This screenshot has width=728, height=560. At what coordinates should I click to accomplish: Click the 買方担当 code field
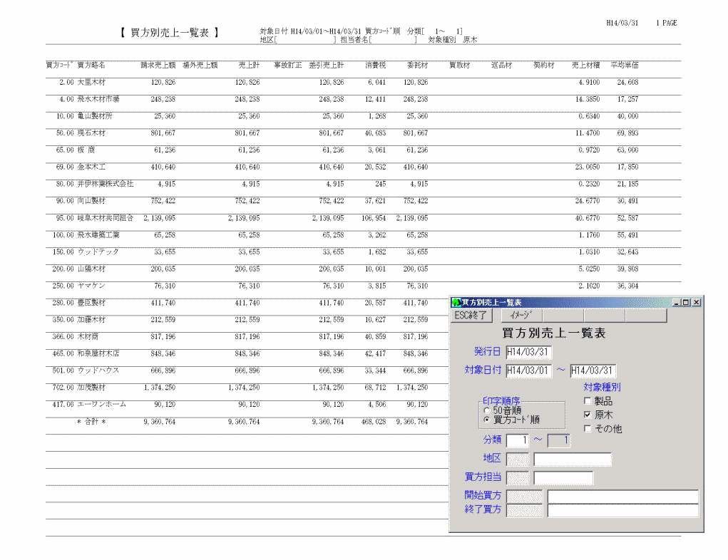point(517,478)
